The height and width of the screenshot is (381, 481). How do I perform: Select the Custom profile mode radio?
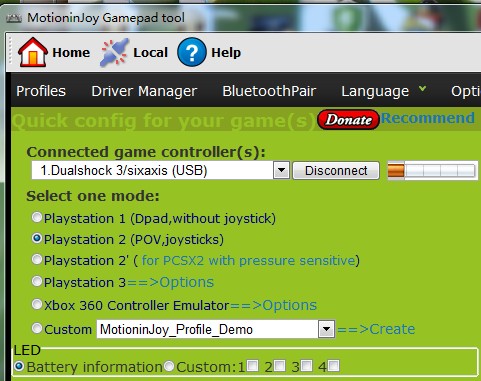click(x=37, y=328)
